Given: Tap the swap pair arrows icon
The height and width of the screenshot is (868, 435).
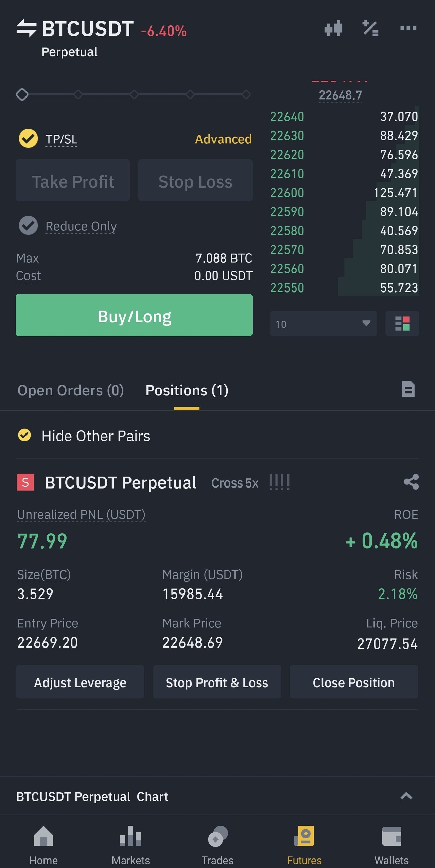Looking at the screenshot, I should pos(27,28).
